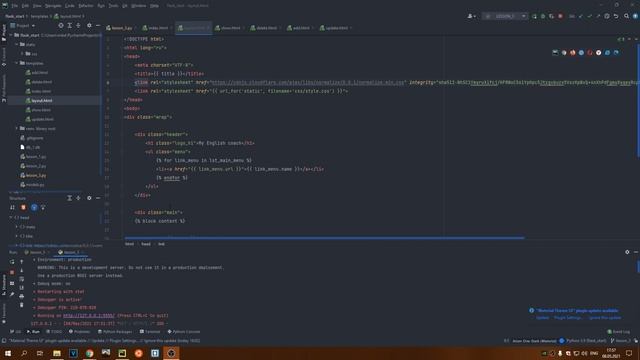
Task: Collapse the templates folder
Action: 17,63
